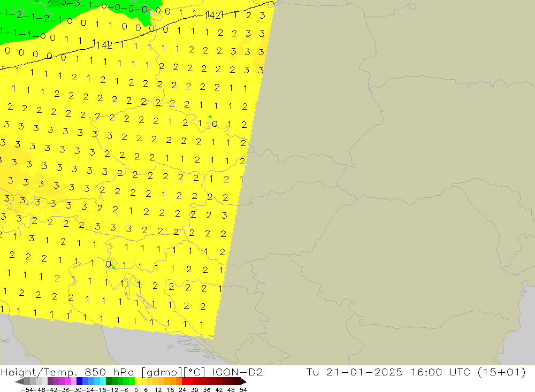Click the '16:00 UTC' time text
Image resolution: width=535 pixels, height=392 pixels.
440,372
